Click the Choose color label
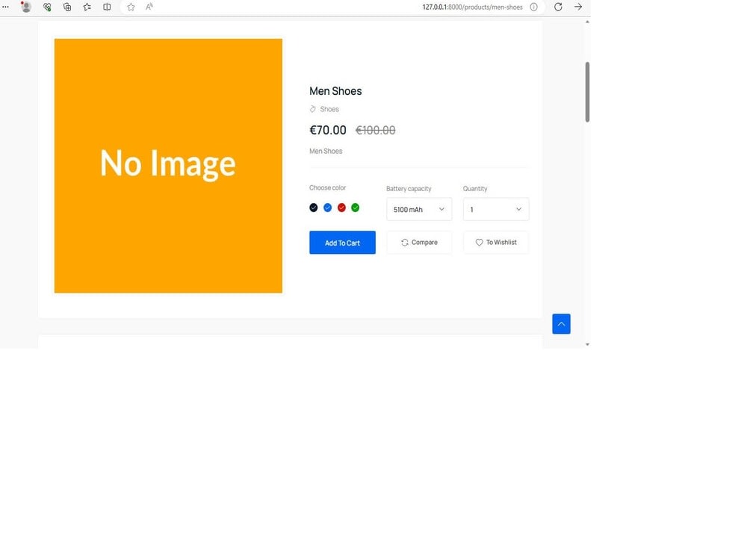The image size is (747, 560). coord(327,187)
